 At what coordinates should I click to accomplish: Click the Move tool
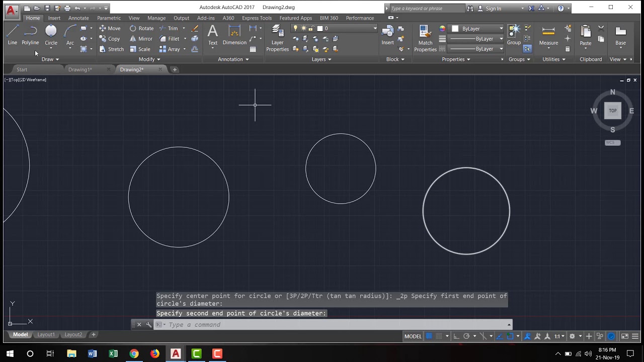click(x=110, y=28)
